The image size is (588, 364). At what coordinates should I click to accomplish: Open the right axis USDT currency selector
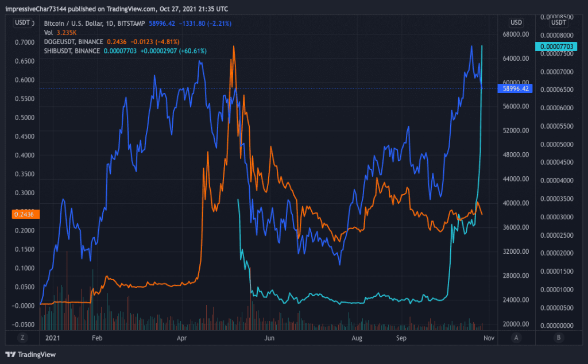click(558, 22)
